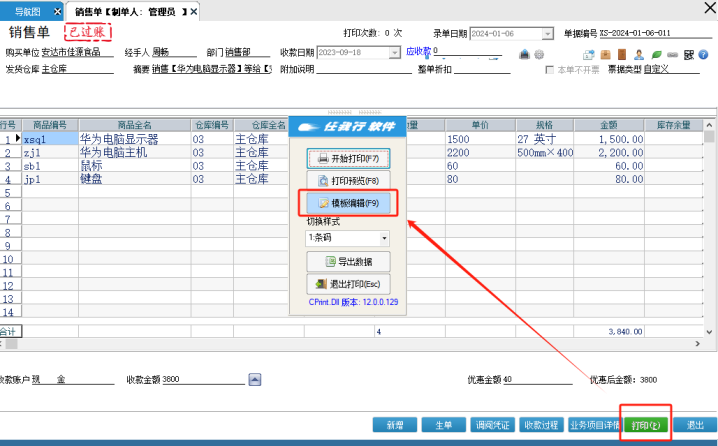
Task: Click the person avatar icon
Action: point(639,55)
